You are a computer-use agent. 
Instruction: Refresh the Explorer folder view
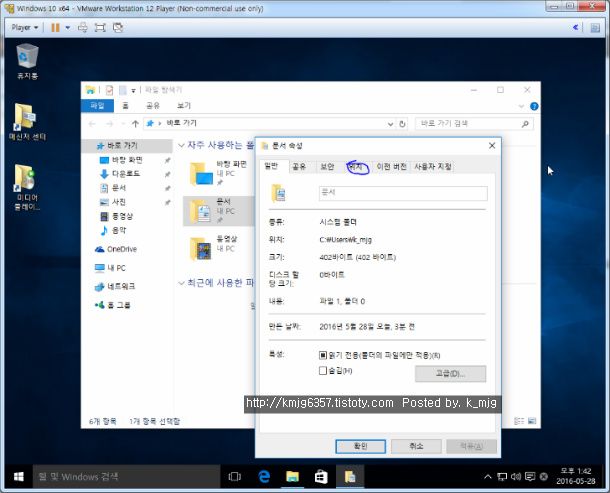[x=402, y=124]
